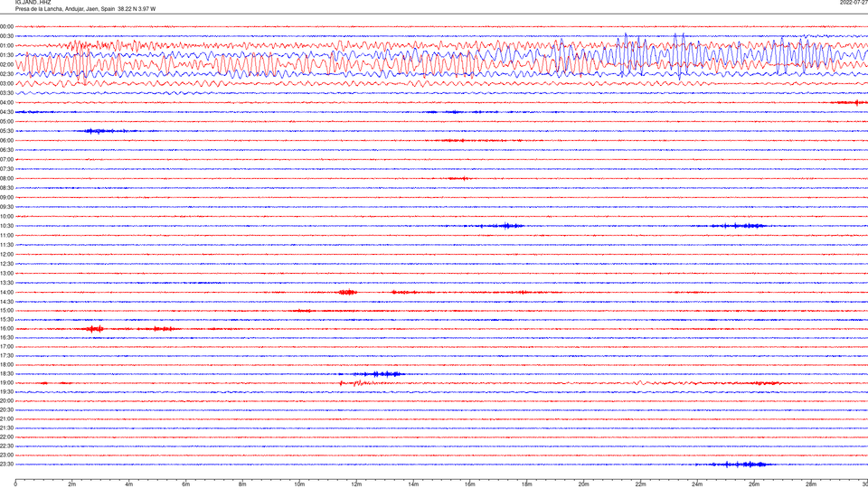The width and height of the screenshot is (868, 488).
Task: Select the 11:30 trace time label
Action: (6, 245)
